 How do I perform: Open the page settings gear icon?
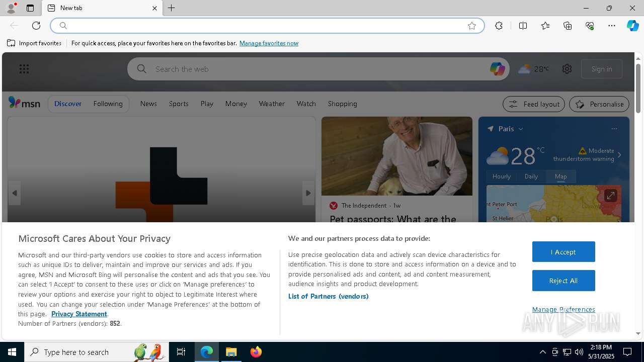point(567,69)
